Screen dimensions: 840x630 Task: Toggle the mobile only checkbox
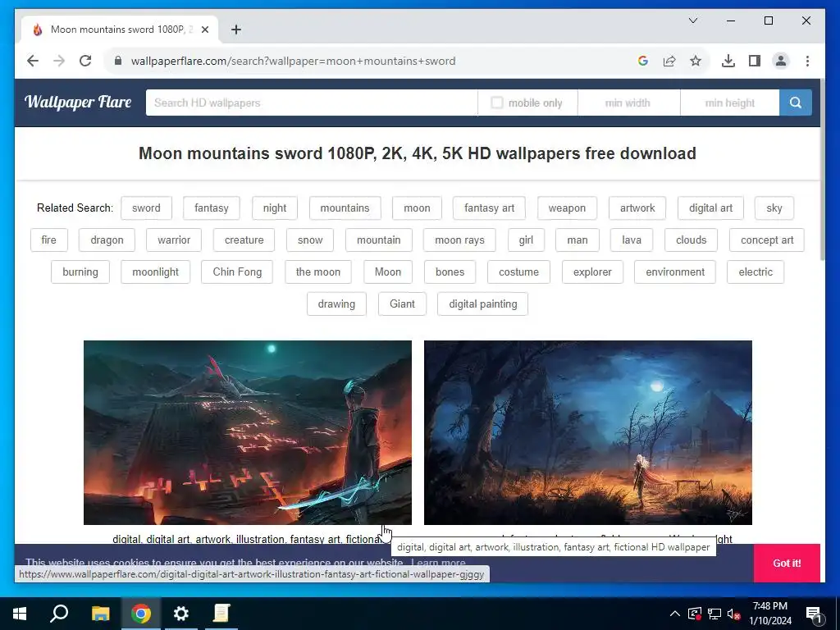click(x=496, y=103)
